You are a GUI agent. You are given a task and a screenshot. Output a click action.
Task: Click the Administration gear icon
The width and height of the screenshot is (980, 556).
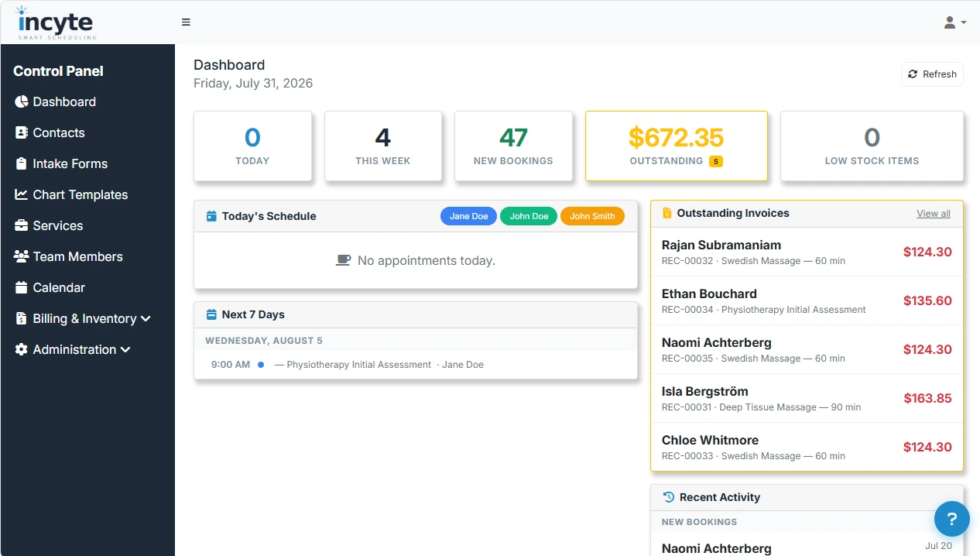click(x=21, y=349)
